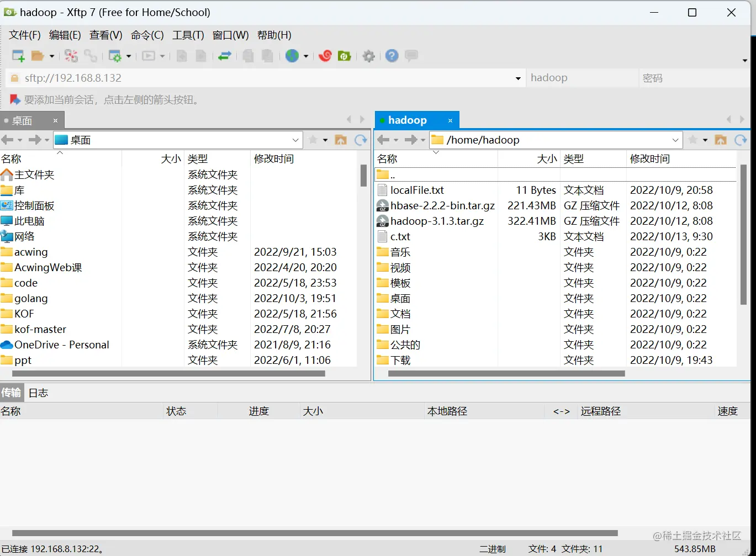Sort local files by 大小 column header
The image size is (756, 556).
point(153,159)
